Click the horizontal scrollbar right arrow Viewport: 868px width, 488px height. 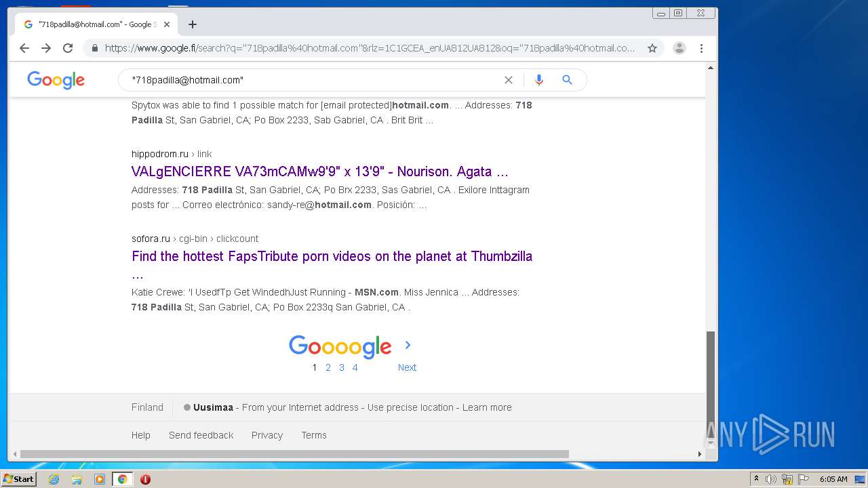[x=700, y=454]
